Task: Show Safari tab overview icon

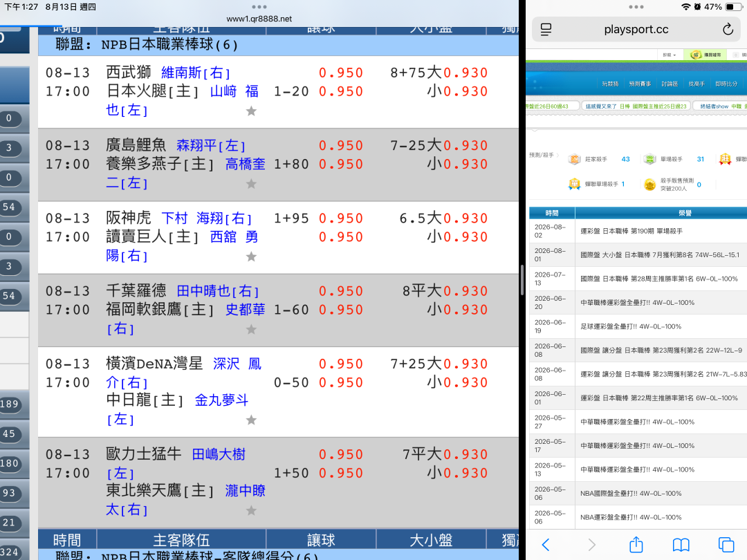Action: click(726, 544)
